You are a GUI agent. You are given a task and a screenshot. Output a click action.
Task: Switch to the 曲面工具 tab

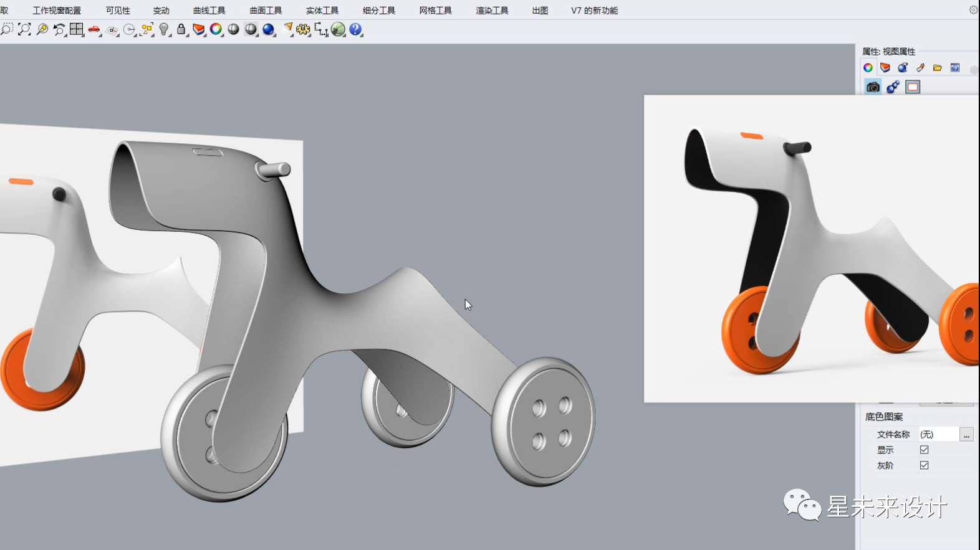coord(266,11)
